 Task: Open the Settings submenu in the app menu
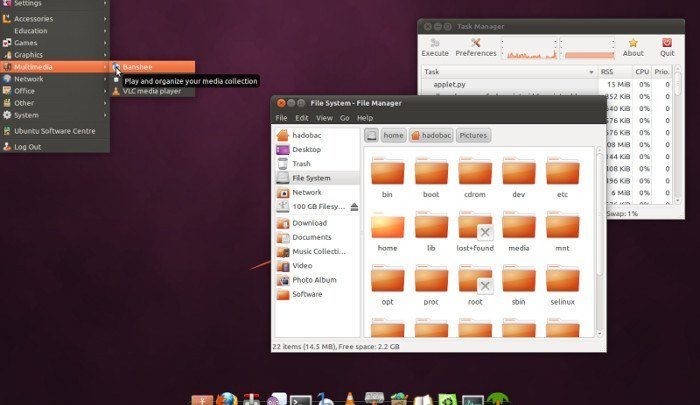(x=55, y=4)
